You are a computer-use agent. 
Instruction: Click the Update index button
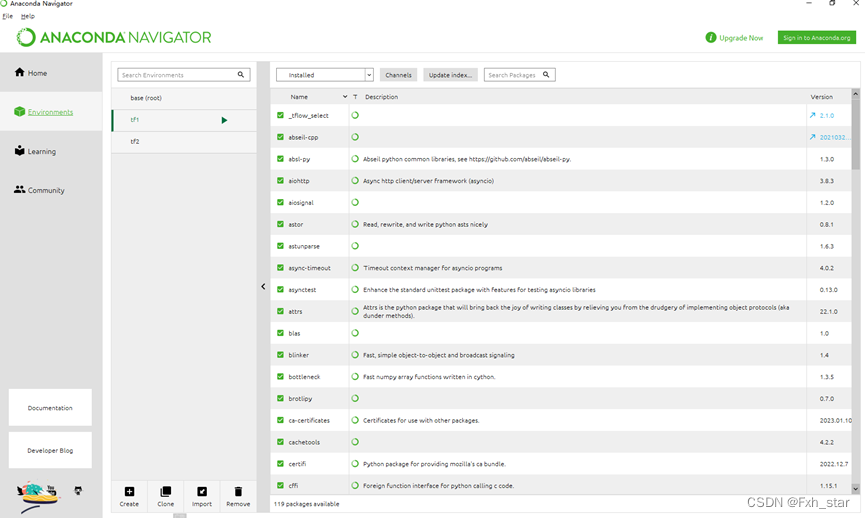point(450,74)
